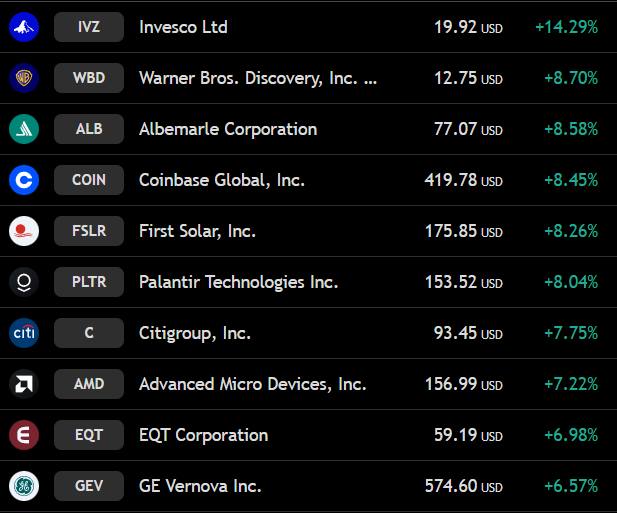Click the Warner Bros. Discovery logo icon

pyautogui.click(x=24, y=78)
